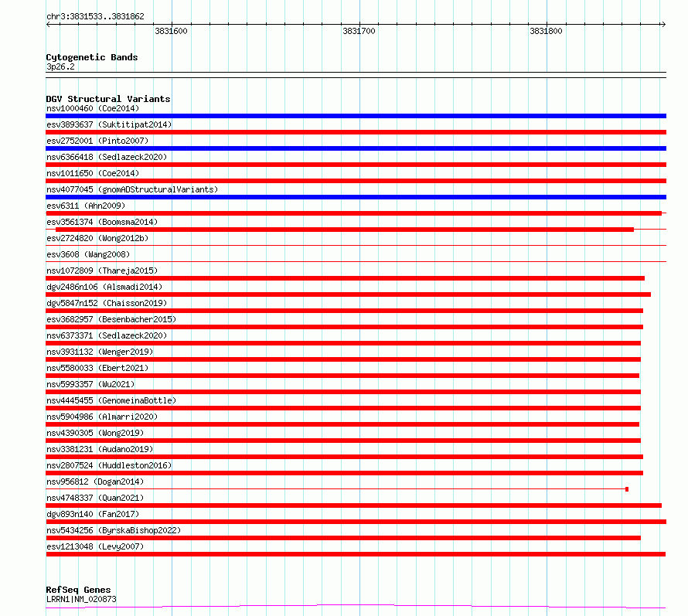This screenshot has height=616, width=688.
Task: Click the nsv6366418 (Sedlazeck2020) label
Action: (107, 157)
